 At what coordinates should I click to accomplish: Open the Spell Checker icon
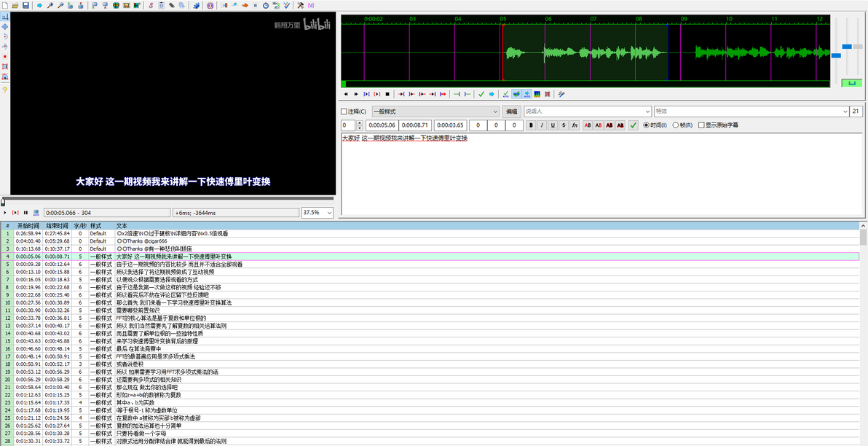click(286, 5)
